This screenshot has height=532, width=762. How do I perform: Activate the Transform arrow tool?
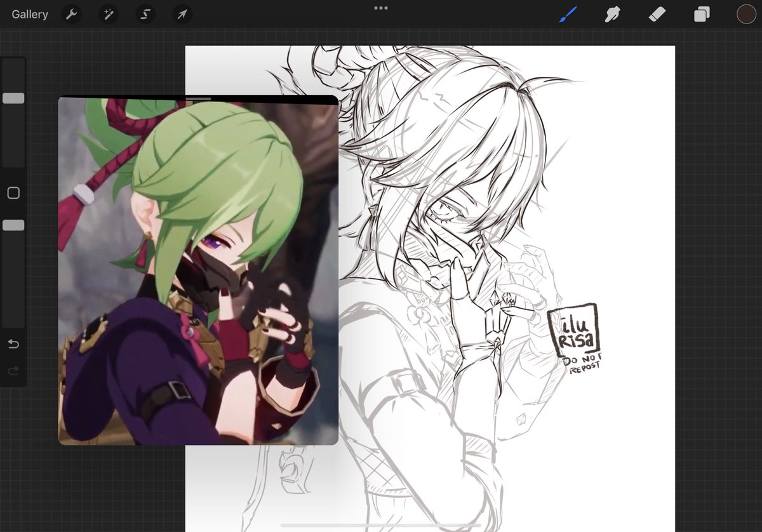(x=182, y=14)
